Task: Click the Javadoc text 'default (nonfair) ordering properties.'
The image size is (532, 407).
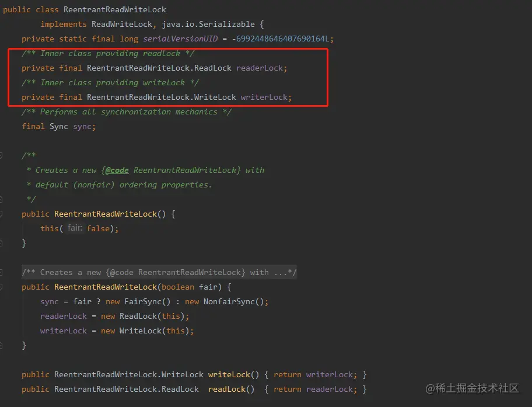Action: point(124,185)
